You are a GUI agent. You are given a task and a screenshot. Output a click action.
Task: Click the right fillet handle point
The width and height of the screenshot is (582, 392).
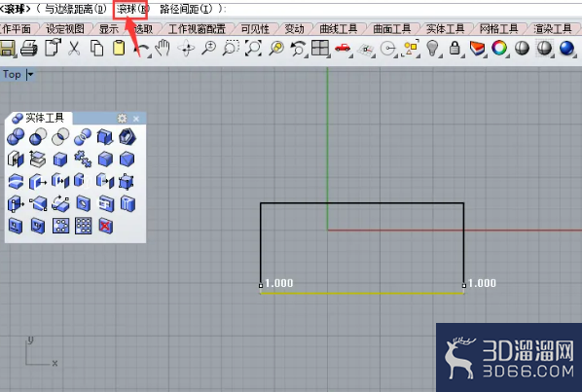(x=464, y=286)
